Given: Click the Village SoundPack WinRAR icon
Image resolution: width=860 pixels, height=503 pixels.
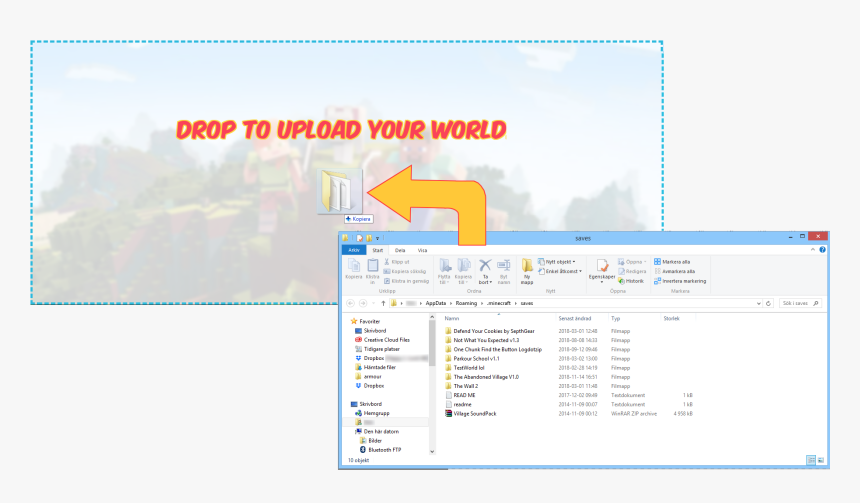Looking at the screenshot, I should point(449,414).
